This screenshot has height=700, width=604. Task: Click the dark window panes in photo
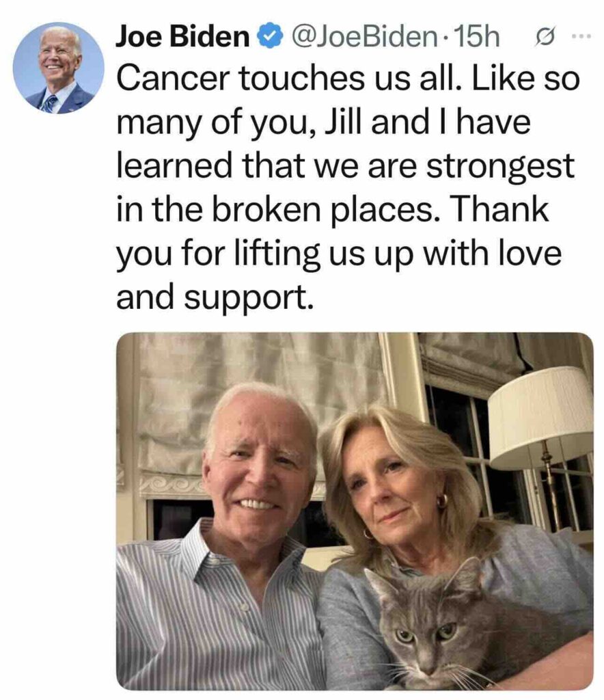point(464,446)
